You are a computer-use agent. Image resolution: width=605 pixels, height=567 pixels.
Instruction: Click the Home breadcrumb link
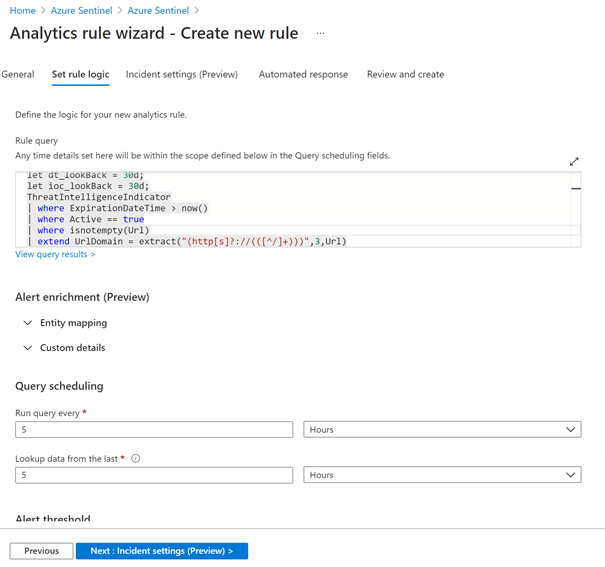pyautogui.click(x=23, y=10)
